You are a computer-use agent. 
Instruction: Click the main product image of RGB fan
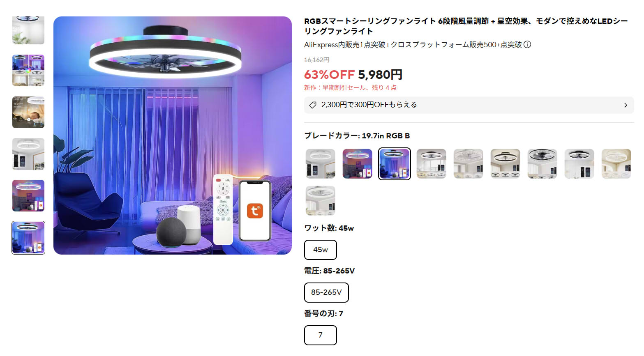tap(173, 136)
